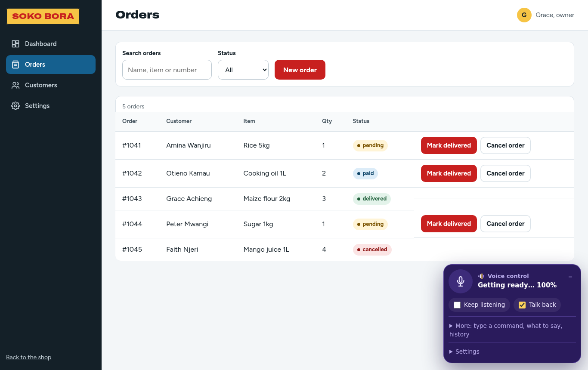This screenshot has height=370, width=588.
Task: Click the Order column header
Action: [130, 121]
